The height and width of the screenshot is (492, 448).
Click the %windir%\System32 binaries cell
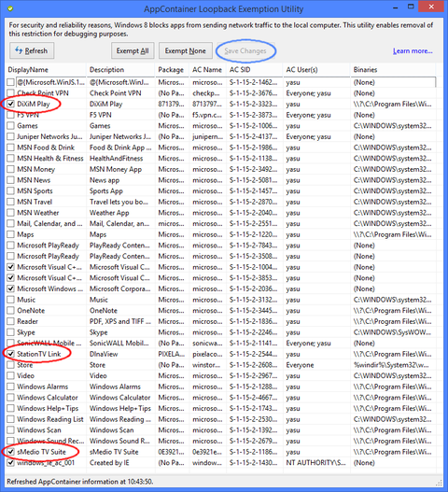click(392, 365)
